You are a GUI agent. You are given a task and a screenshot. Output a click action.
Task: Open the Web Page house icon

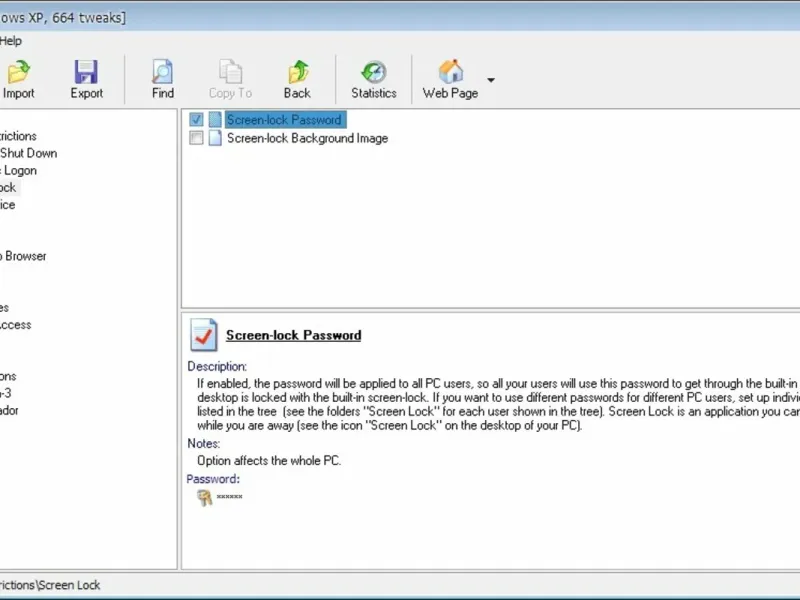click(451, 72)
